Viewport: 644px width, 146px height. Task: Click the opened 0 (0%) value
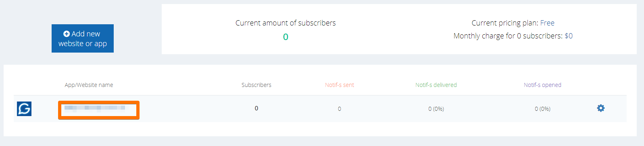pos(542,109)
